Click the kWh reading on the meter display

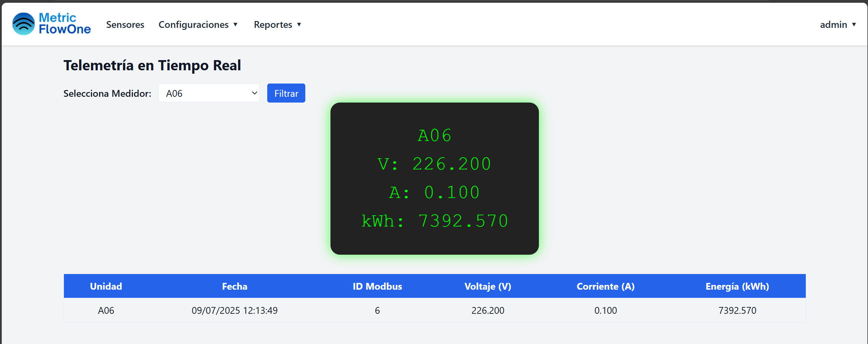point(435,221)
